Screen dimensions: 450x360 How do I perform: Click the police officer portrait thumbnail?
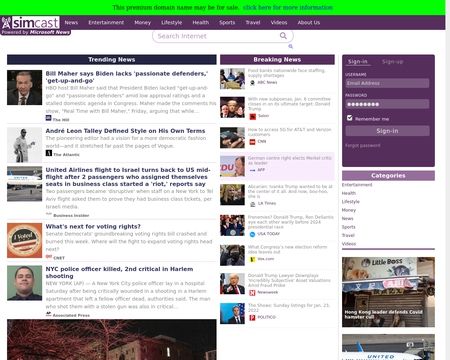(x=24, y=283)
